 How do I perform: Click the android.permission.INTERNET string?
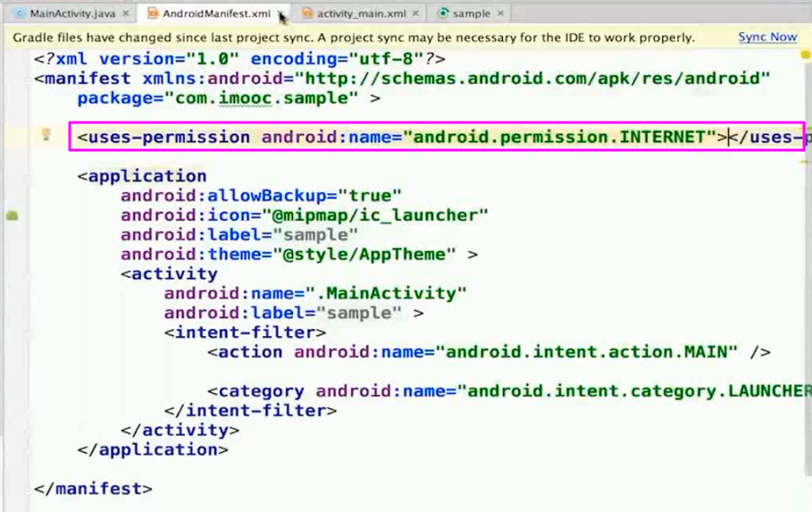pyautogui.click(x=559, y=137)
